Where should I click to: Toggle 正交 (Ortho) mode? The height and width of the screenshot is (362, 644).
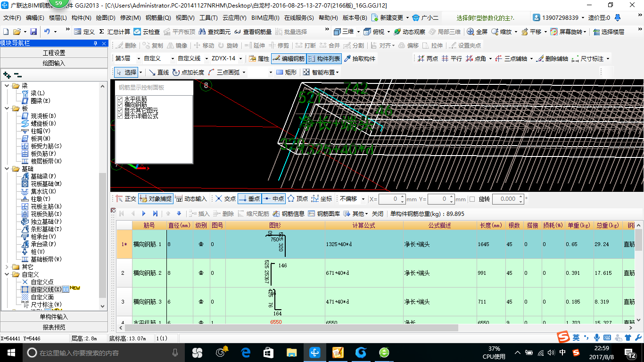click(125, 199)
